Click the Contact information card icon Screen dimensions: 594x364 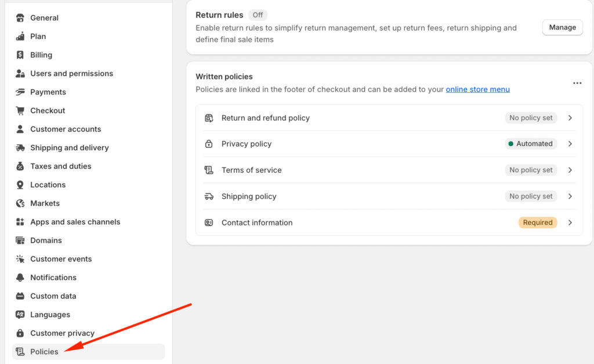point(209,223)
